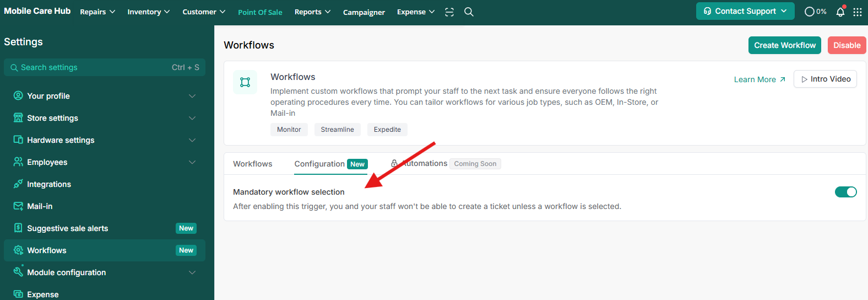This screenshot has width=868, height=300.
Task: Click the Streamline tag
Action: [x=338, y=130]
